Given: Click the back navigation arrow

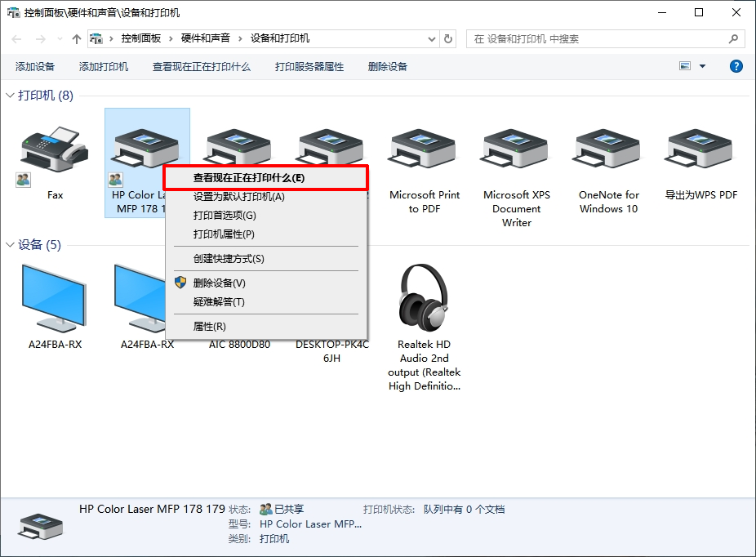Looking at the screenshot, I should 16,39.
